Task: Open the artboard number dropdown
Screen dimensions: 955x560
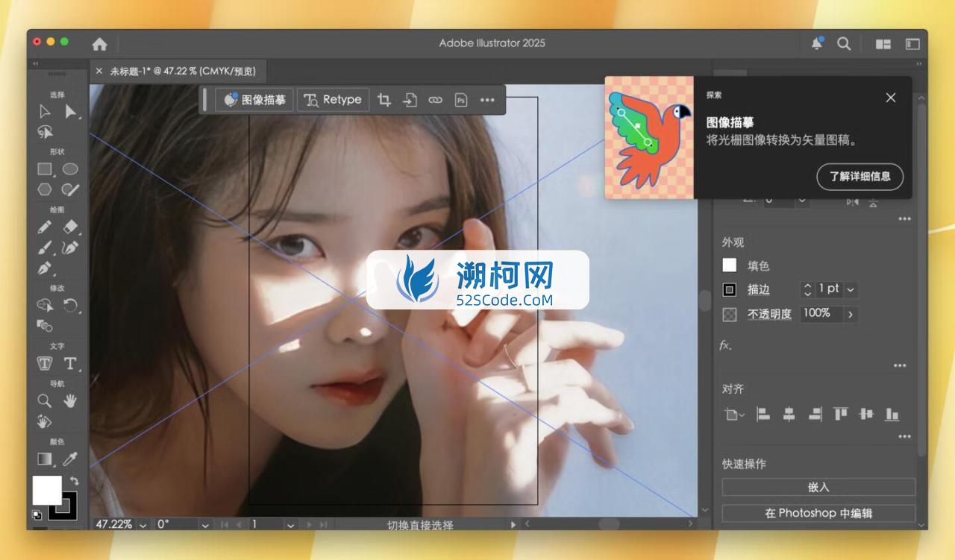Action: (x=290, y=525)
